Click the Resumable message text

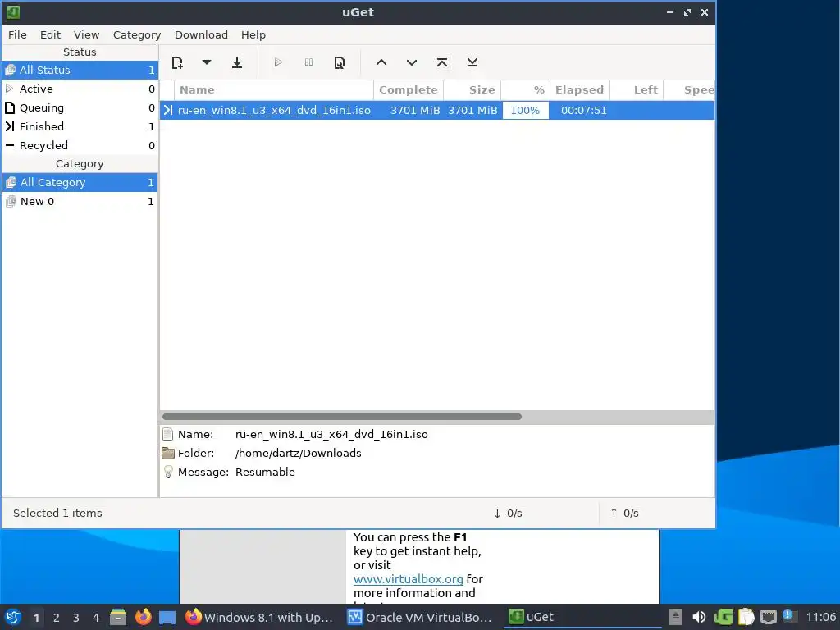point(265,472)
